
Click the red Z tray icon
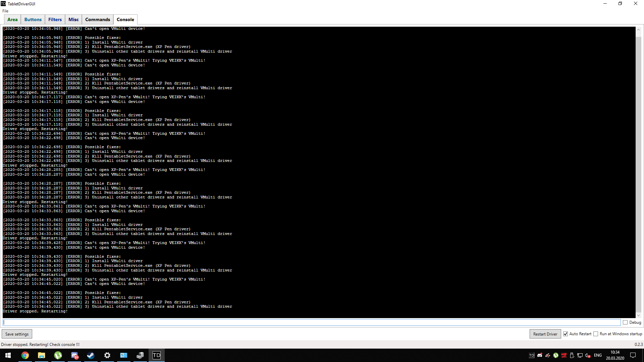point(564,355)
